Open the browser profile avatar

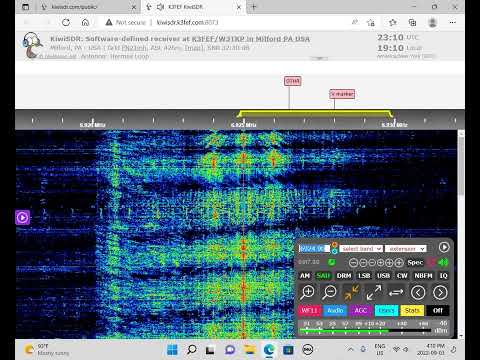[433, 22]
